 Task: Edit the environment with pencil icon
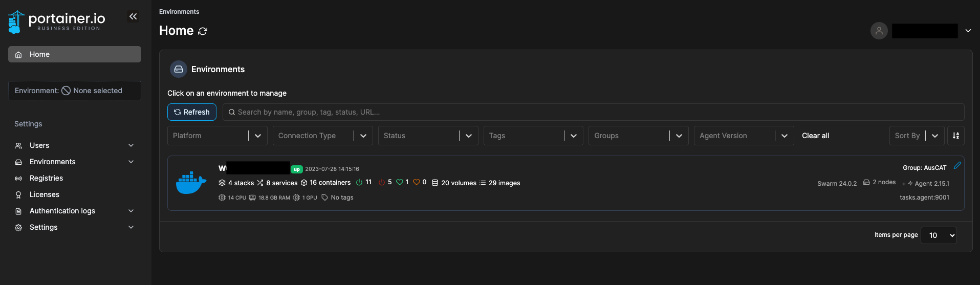tap(957, 165)
